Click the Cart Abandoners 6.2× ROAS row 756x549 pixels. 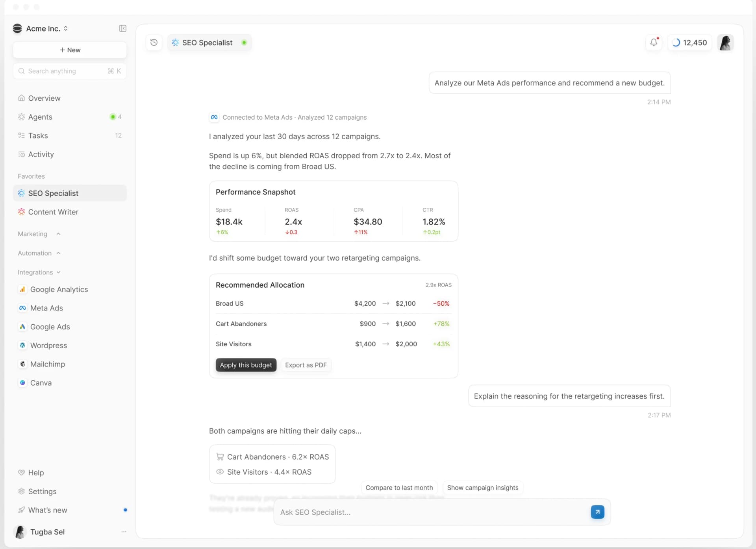tap(272, 457)
